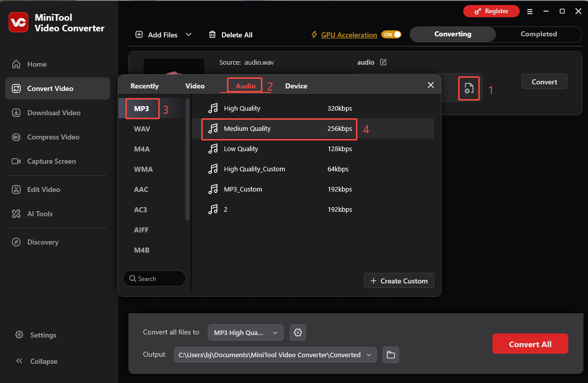Toggle GPU Acceleration switch off
The image size is (588, 383).
pos(391,34)
